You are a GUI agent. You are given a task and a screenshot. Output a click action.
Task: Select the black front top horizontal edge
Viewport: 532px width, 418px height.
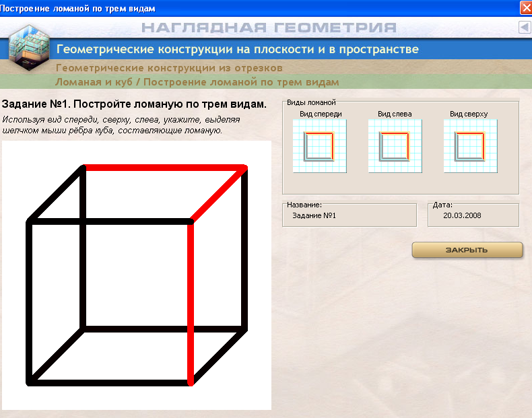point(110,221)
